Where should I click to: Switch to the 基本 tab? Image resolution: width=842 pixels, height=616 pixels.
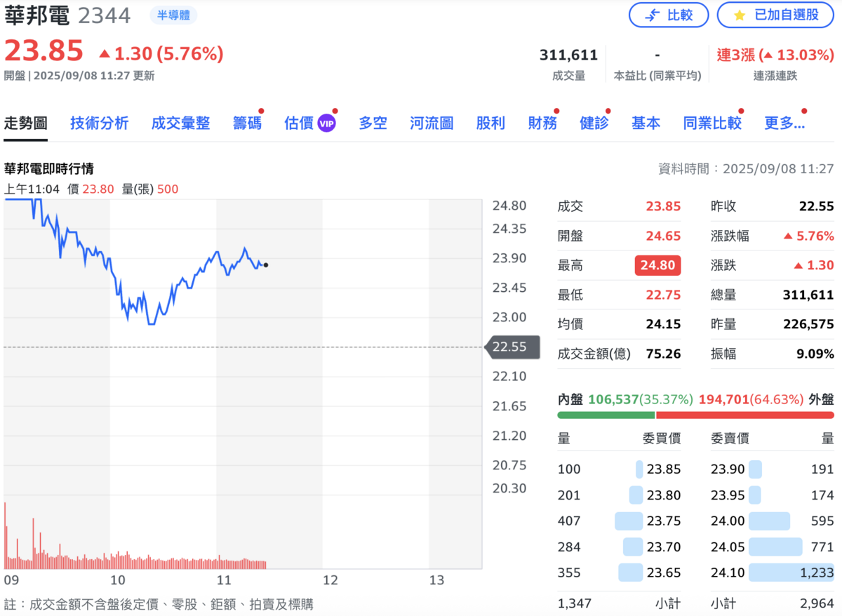tap(646, 123)
